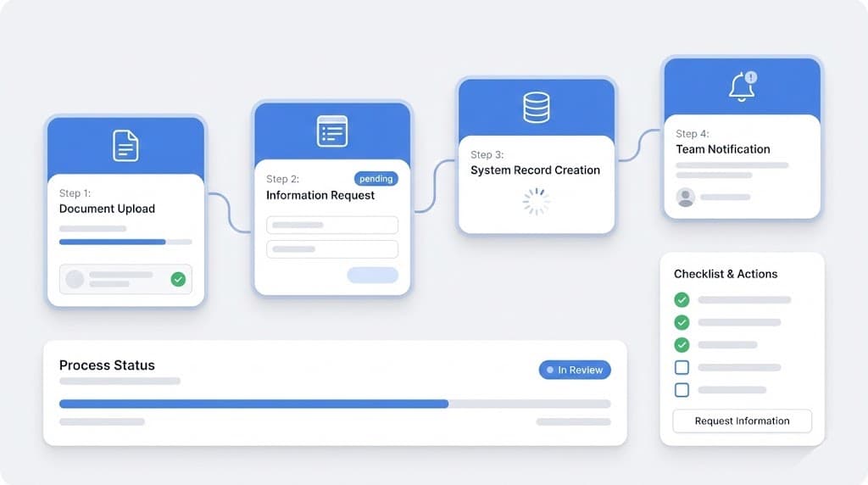The width and height of the screenshot is (868, 485).
Task: Click the pending badge on Step 2
Action: (376, 179)
